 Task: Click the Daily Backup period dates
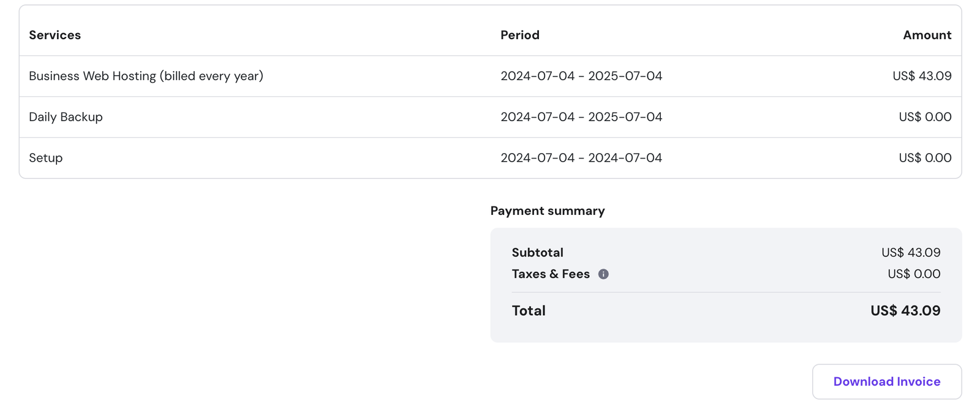581,117
